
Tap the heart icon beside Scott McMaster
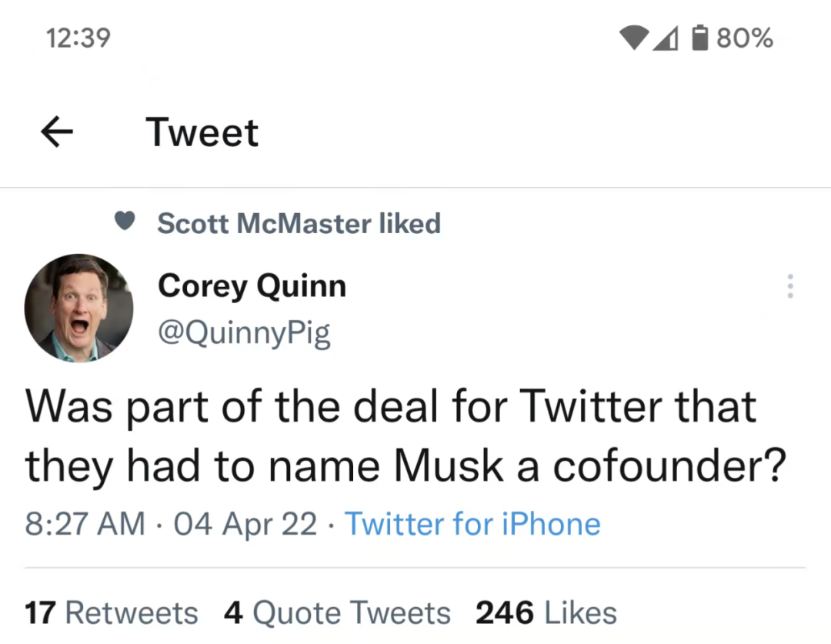coord(125,222)
